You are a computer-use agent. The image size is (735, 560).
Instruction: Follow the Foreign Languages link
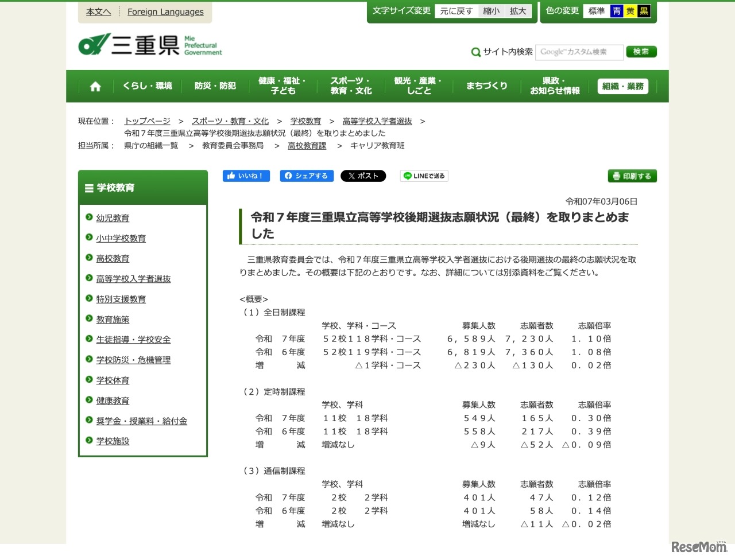(x=165, y=11)
